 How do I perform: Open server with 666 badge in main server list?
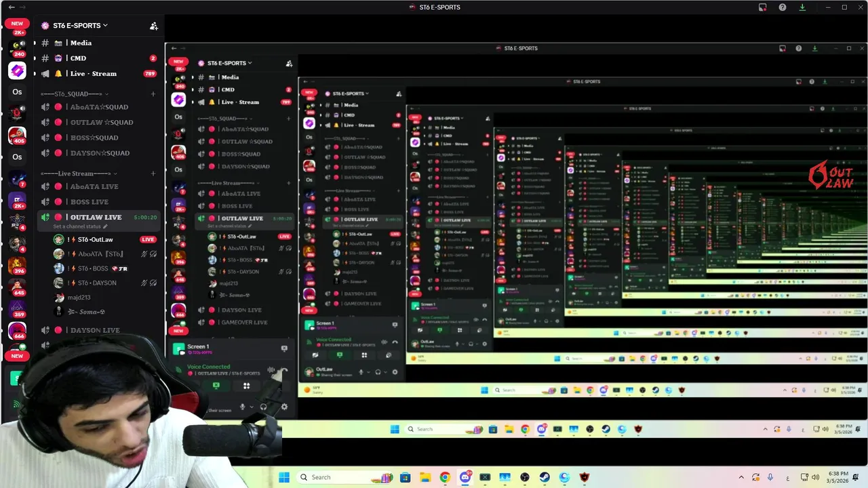pos(17,331)
